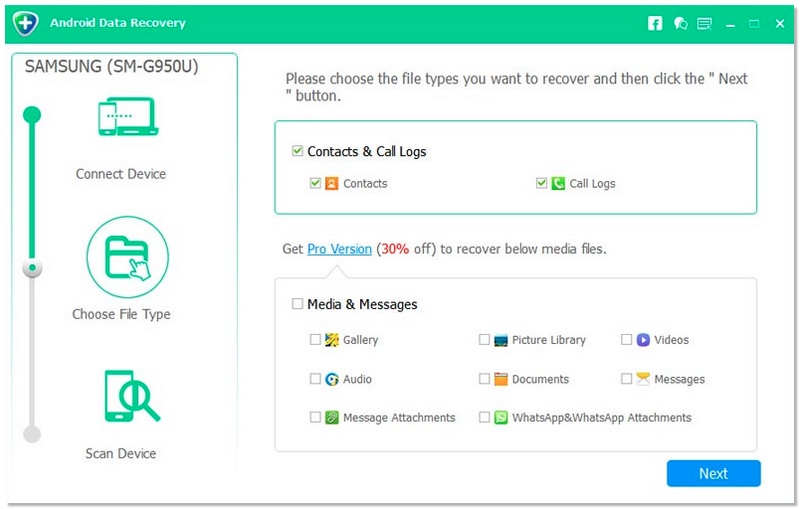Click the Facebook icon in title bar
Image resolution: width=800 pixels, height=509 pixels.
pos(655,23)
